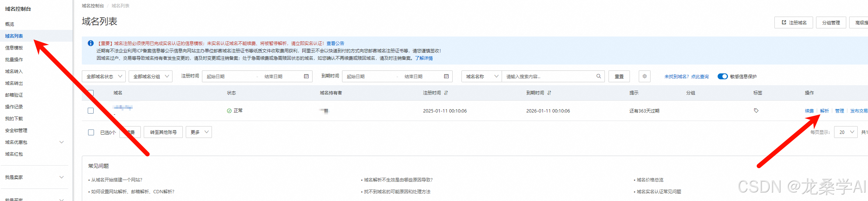Click the 续费 link in the 操作 column
This screenshot has width=868, height=201.
(809, 111)
